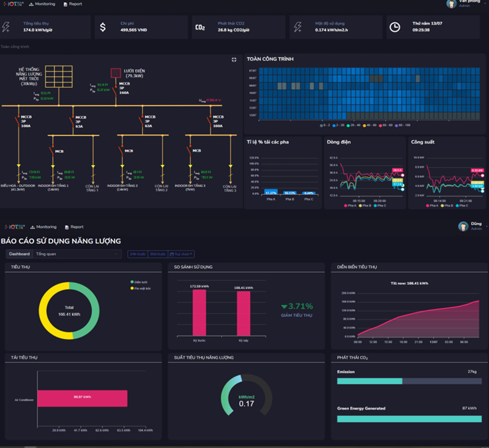This screenshot has height=448, width=489.
Task: Click the solar panel grid icon
Action: [59, 76]
